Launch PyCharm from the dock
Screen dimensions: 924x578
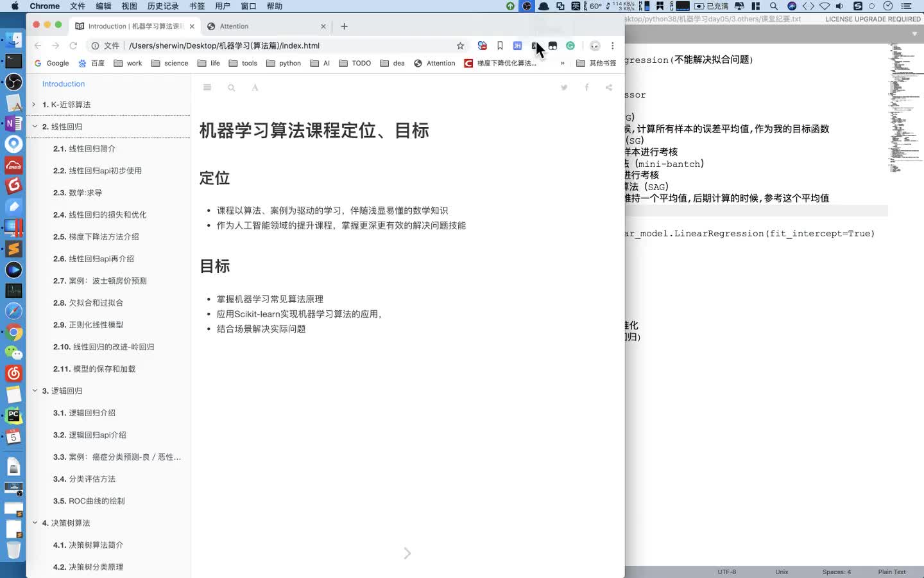[13, 416]
